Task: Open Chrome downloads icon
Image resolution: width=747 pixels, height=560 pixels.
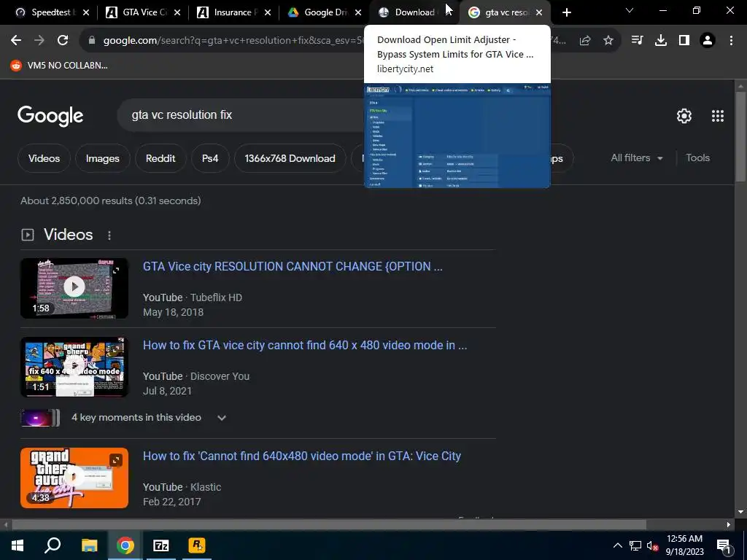Action: coord(661,41)
